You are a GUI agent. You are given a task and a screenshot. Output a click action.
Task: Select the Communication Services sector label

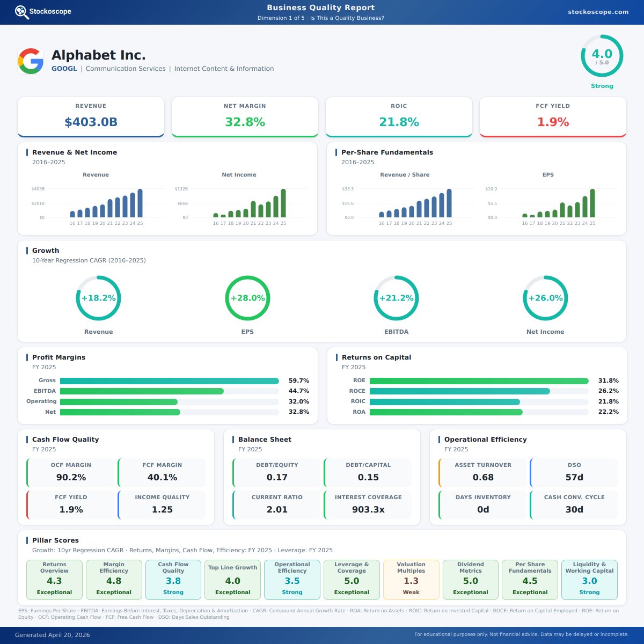click(x=126, y=69)
